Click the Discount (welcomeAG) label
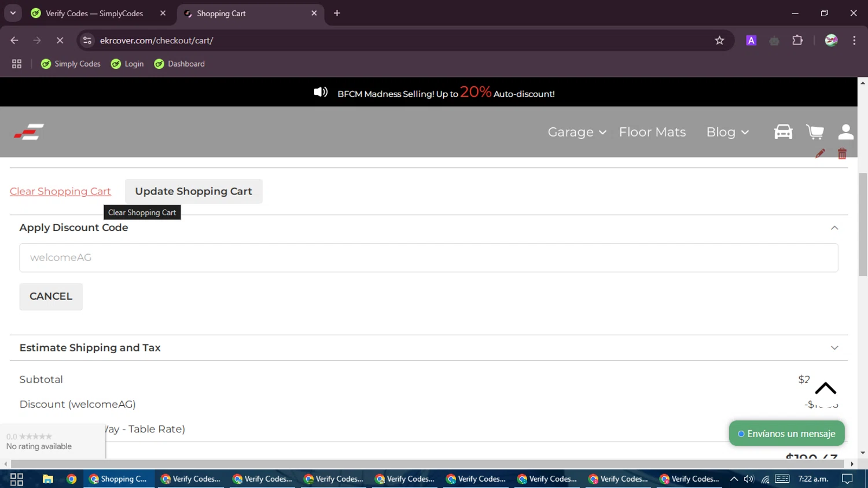Image resolution: width=868 pixels, height=488 pixels. 78,404
